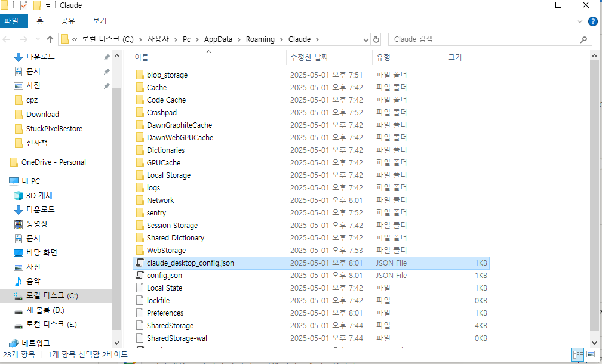Sort by the 이름 column header
This screenshot has height=364, width=602.
tap(209, 57)
